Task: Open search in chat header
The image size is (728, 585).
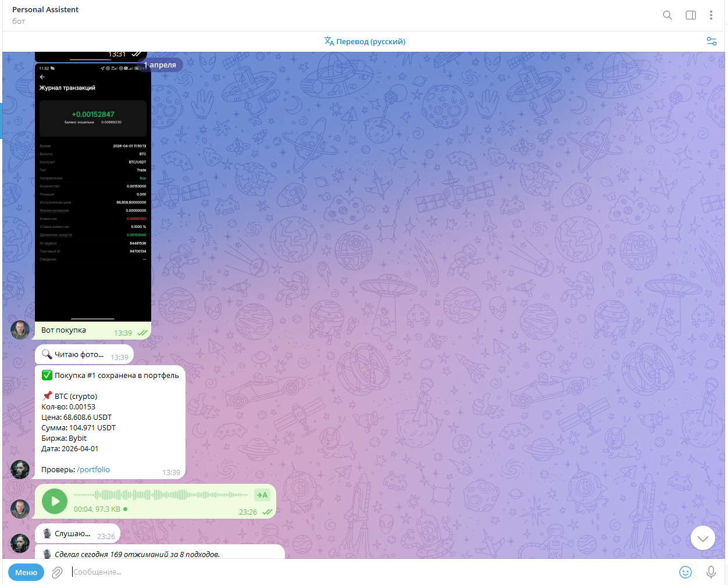Action: (x=668, y=15)
